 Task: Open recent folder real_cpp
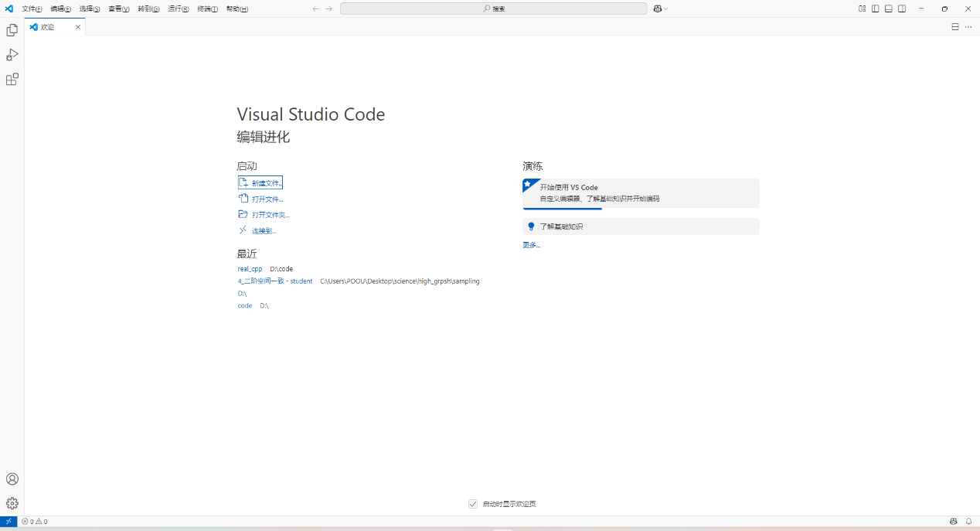point(250,269)
